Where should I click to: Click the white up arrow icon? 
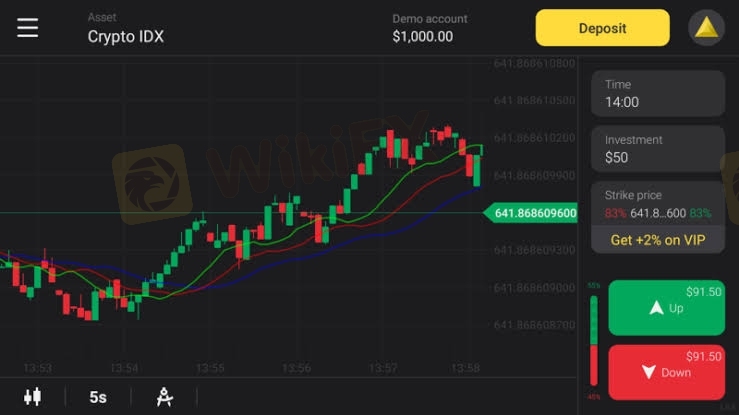[656, 308]
